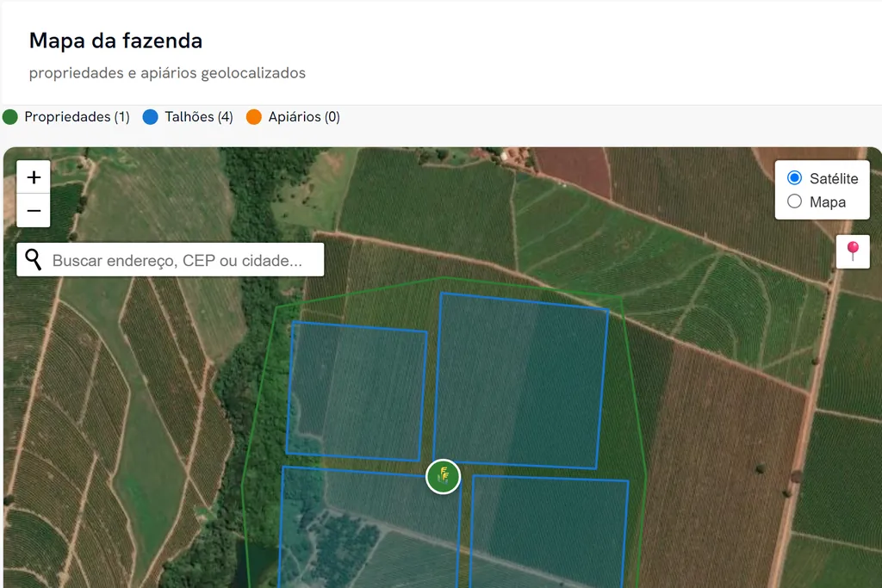Click the search magnifier icon

[x=34, y=260]
